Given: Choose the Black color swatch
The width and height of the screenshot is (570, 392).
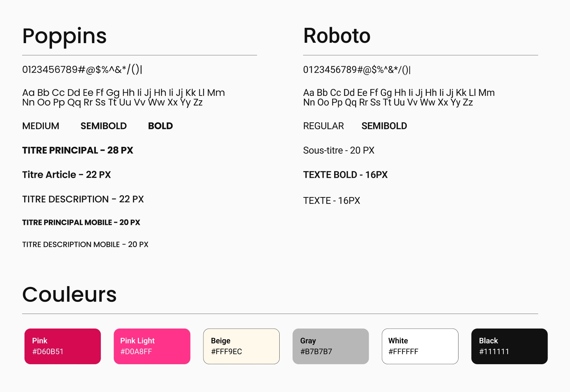Looking at the screenshot, I should tap(509, 346).
